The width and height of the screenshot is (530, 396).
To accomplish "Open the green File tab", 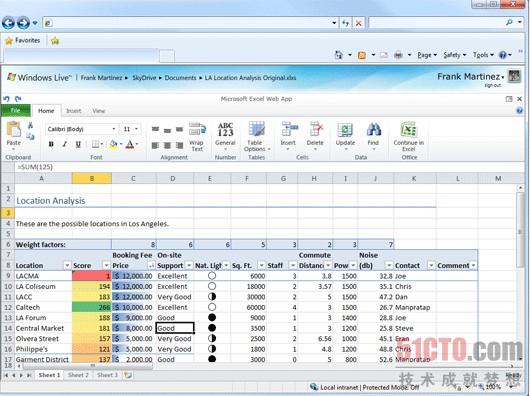I will click(16, 110).
